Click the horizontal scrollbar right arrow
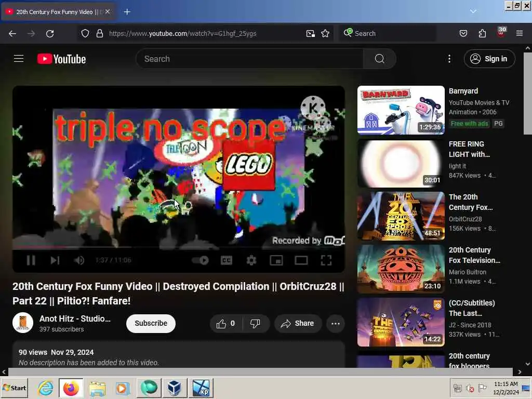This screenshot has width=532, height=399. (520, 372)
